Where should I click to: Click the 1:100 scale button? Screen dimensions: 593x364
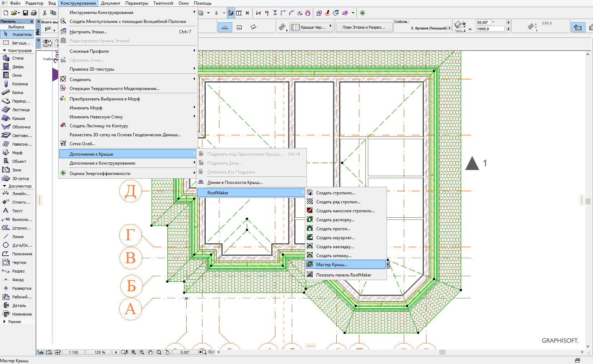74,352
